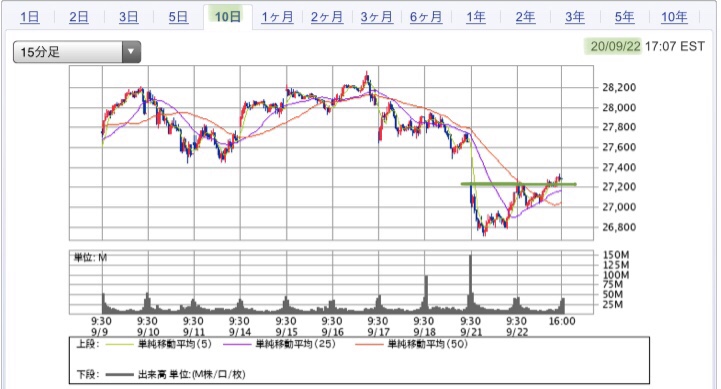This screenshot has width=721, height=389.
Task: Click the 9/18 date axis label
Action: pyautogui.click(x=424, y=332)
